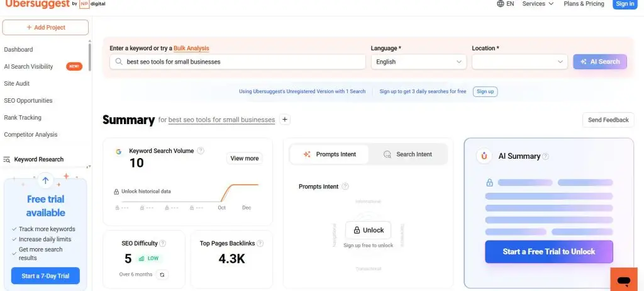Open Rank Tracking in the sidebar
The width and height of the screenshot is (644, 291).
click(x=23, y=117)
